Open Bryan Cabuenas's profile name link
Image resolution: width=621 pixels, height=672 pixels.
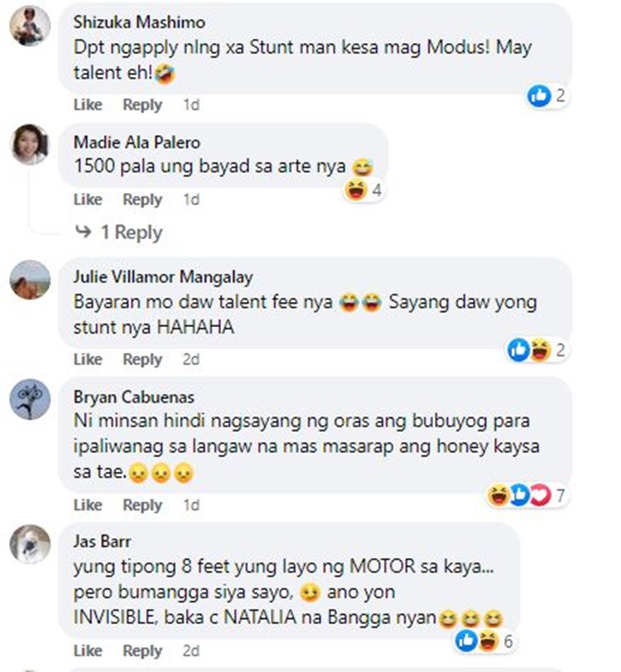point(134,397)
